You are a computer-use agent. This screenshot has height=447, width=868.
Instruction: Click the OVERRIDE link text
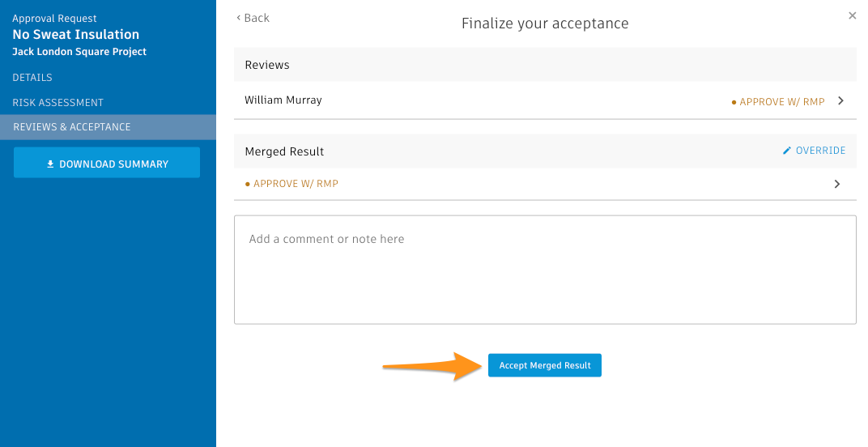pos(820,151)
